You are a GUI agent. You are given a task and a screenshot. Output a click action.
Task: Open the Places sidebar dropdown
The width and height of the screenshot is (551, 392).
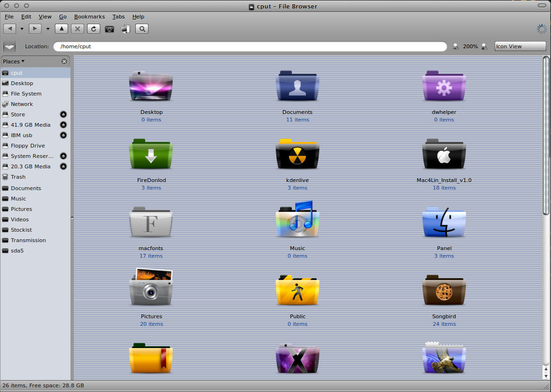click(14, 61)
